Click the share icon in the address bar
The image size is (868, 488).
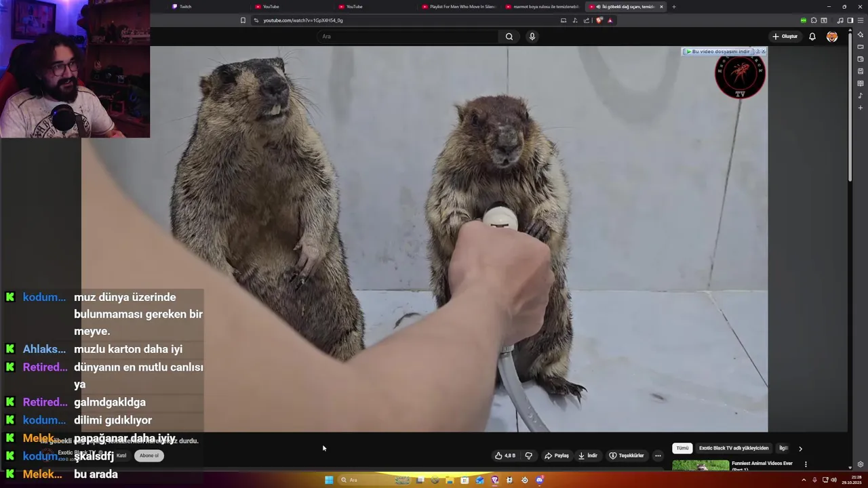tap(587, 20)
